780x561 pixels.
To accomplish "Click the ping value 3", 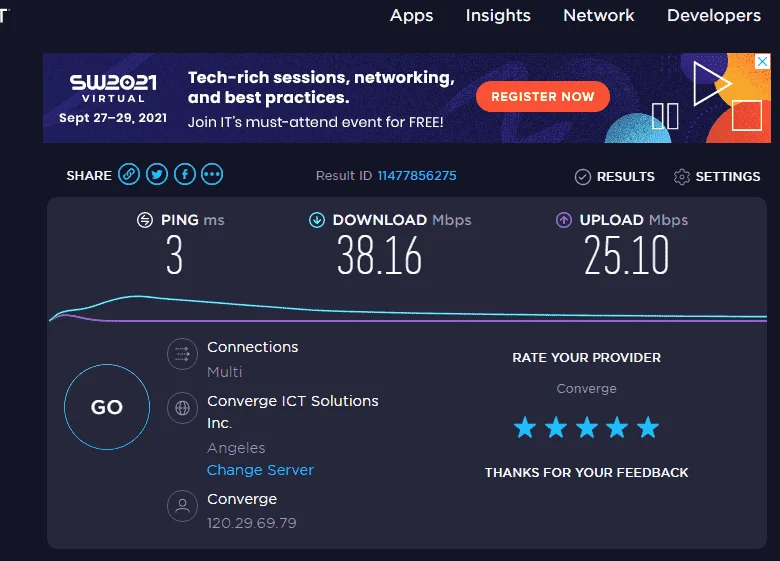I will (x=175, y=255).
